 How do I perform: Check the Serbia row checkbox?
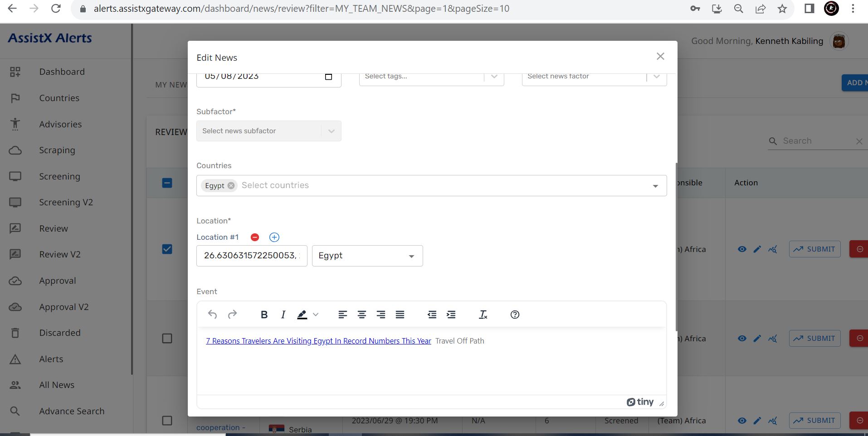(167, 421)
